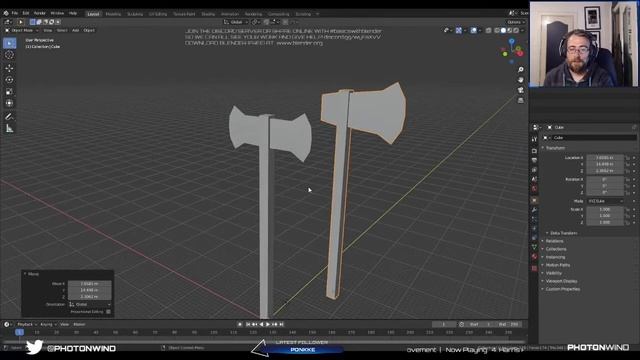Switch to material preview shading
The height and width of the screenshot is (360, 640).
tap(509, 30)
